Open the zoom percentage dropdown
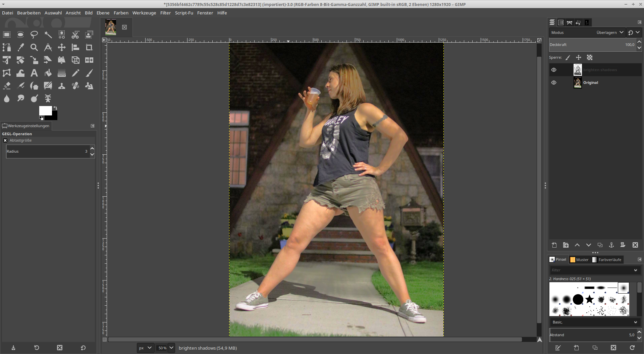This screenshot has width=644, height=354. 171,348
